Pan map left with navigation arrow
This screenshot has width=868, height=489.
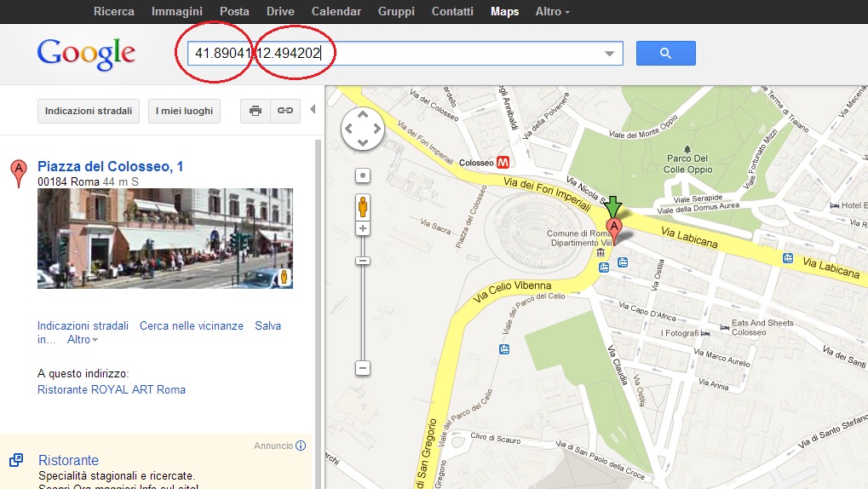click(x=348, y=129)
